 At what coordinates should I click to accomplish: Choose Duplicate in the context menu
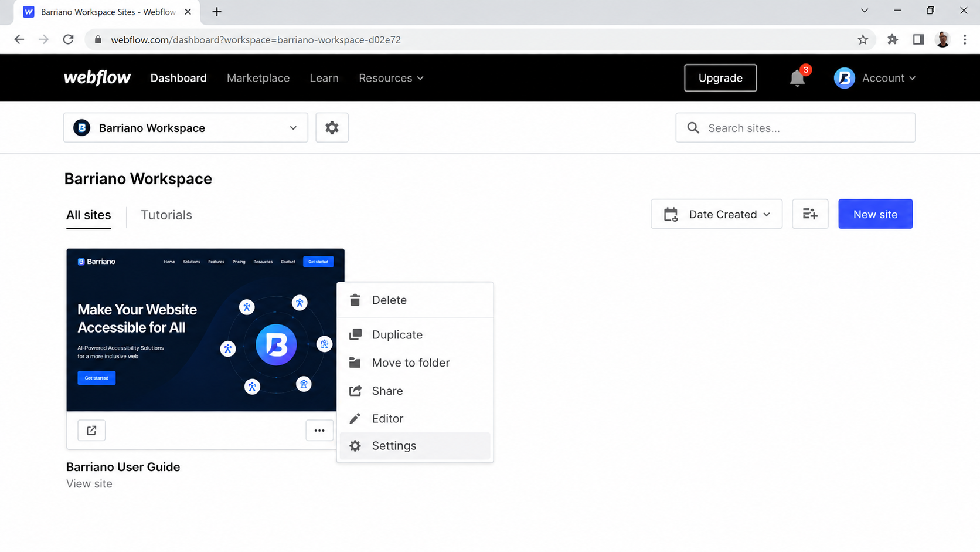415,334
